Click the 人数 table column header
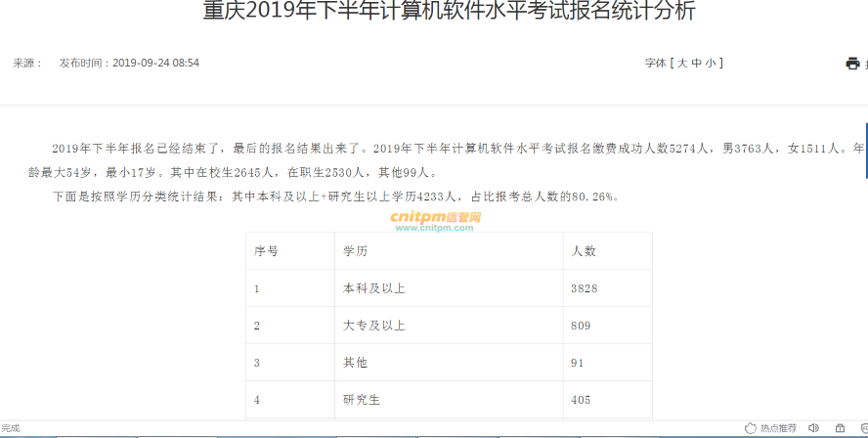 [584, 251]
